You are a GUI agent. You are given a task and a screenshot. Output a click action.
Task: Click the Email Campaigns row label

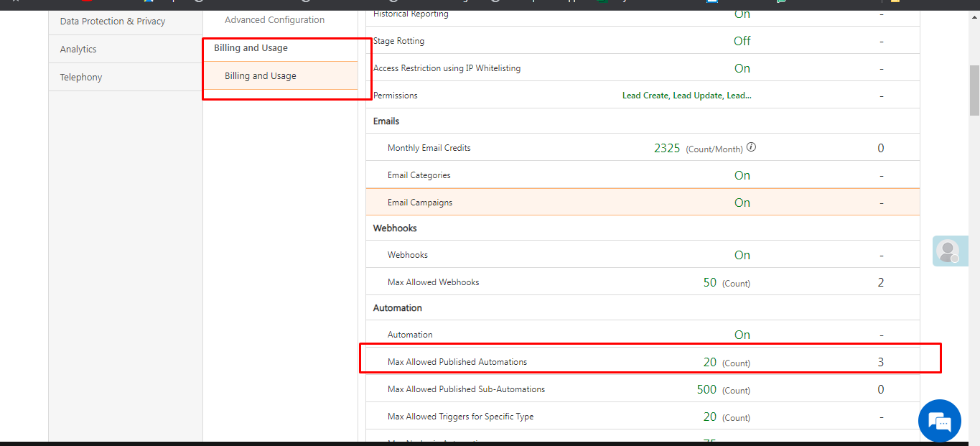coord(420,203)
